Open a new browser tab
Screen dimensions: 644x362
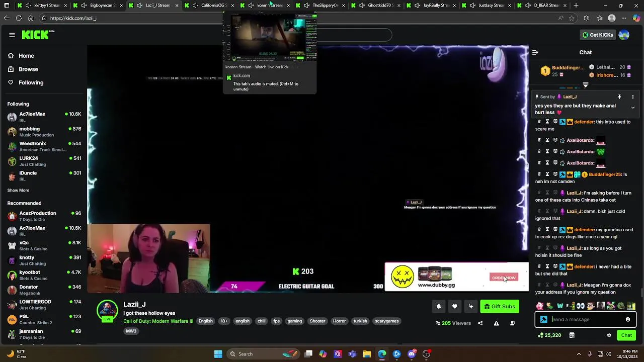576,6
